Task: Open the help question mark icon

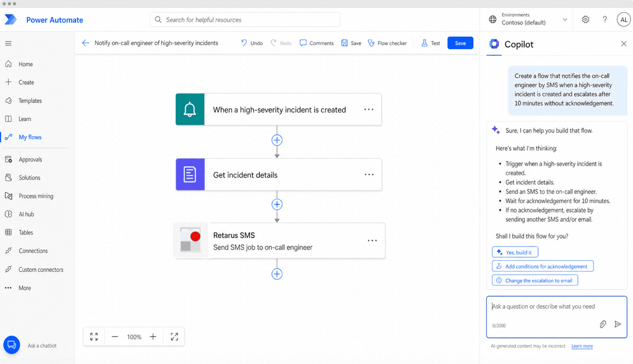Action: (605, 20)
